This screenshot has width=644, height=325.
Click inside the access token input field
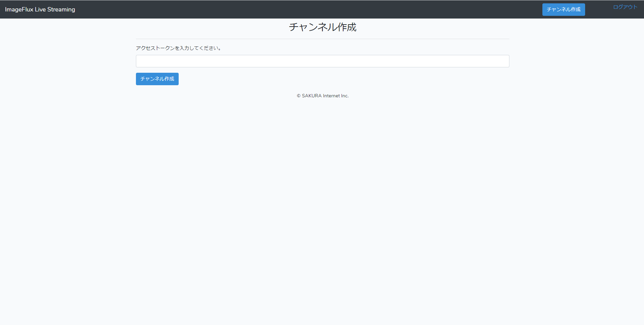pyautogui.click(x=322, y=61)
